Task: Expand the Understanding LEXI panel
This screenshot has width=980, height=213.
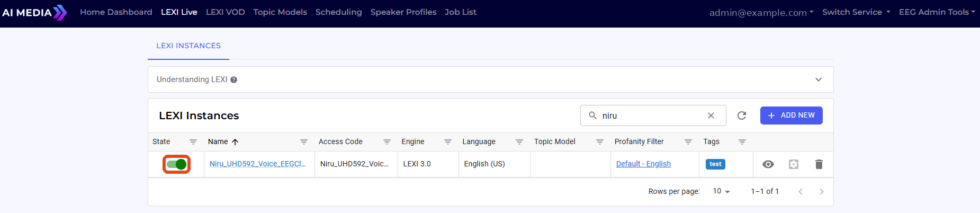Action: point(819,79)
